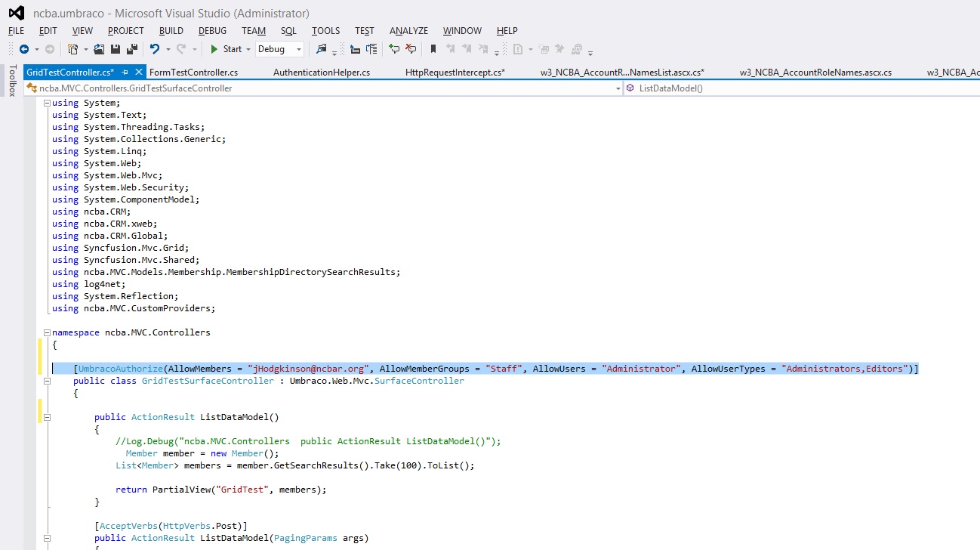Switch to FormTestController.cs tab
Viewport: 980px width, 550px height.
point(193,73)
